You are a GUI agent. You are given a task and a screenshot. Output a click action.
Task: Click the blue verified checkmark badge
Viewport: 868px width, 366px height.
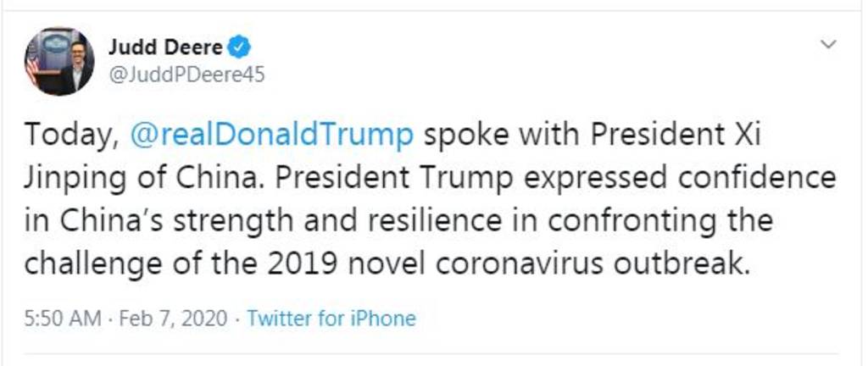241,47
